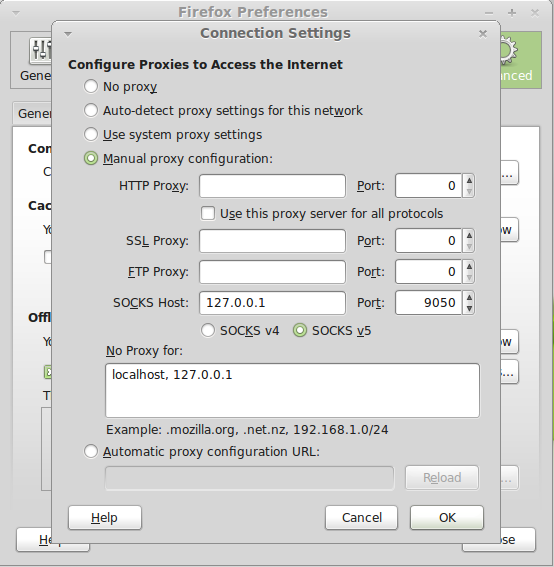554x567 pixels.
Task: Select Use system proxy settings
Action: [x=90, y=134]
